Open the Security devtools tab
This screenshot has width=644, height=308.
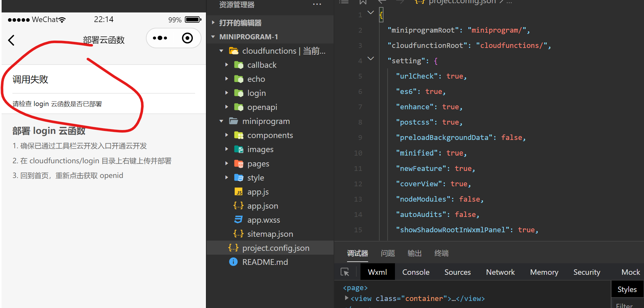587,272
